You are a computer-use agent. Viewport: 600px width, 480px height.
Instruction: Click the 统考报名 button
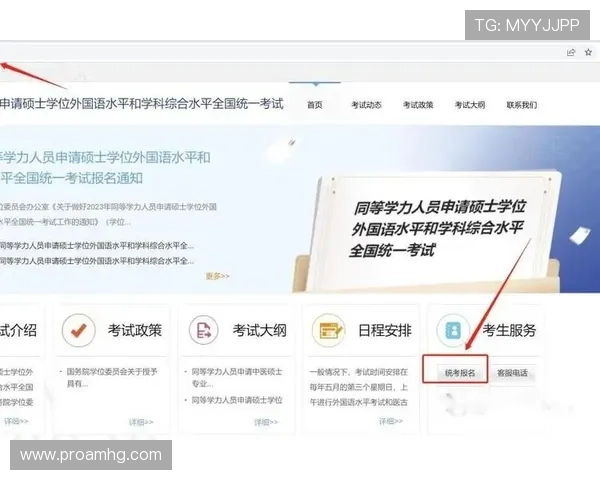tap(460, 372)
